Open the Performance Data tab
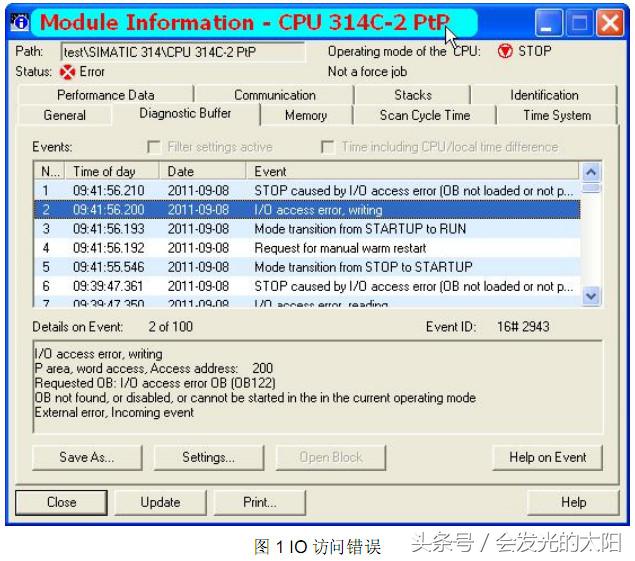The image size is (635, 561). click(106, 95)
